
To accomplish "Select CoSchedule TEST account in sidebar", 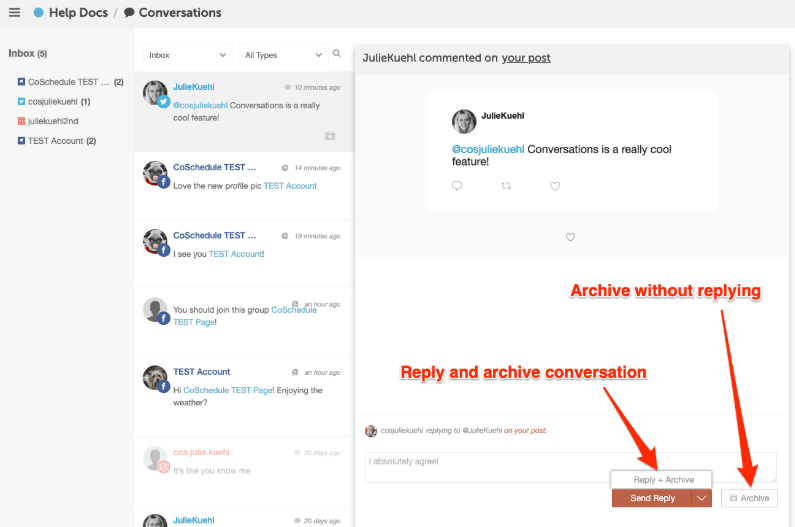I will point(70,82).
